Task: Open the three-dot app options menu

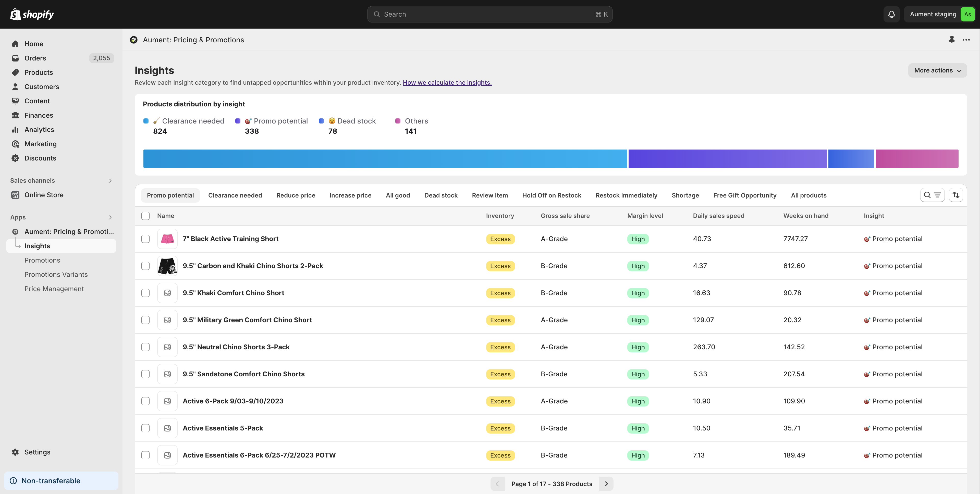Action: click(966, 40)
